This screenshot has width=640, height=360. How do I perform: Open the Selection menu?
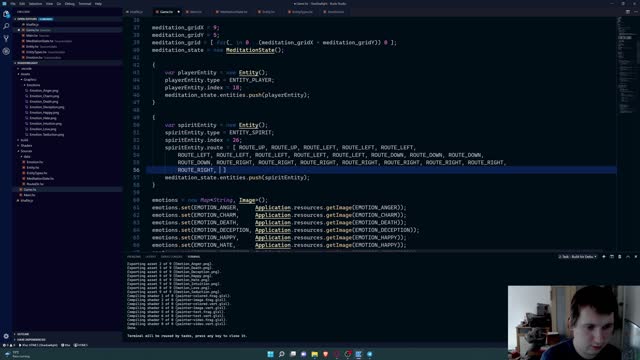[35, 4]
